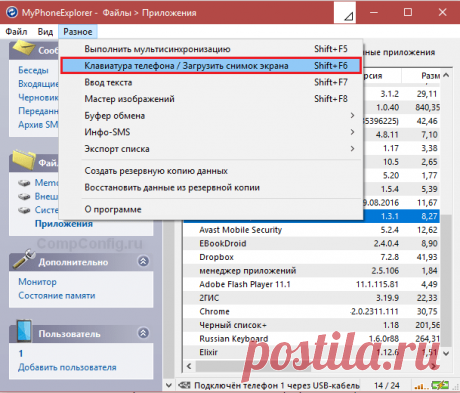This screenshot has width=460, height=393.
Task: Open Входящие folder link
Action: (38, 84)
